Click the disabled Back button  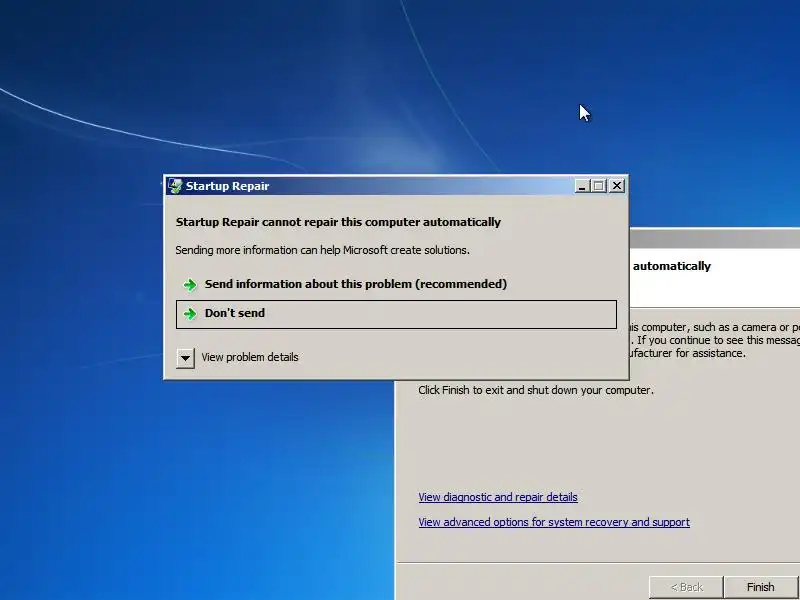[x=686, y=587]
